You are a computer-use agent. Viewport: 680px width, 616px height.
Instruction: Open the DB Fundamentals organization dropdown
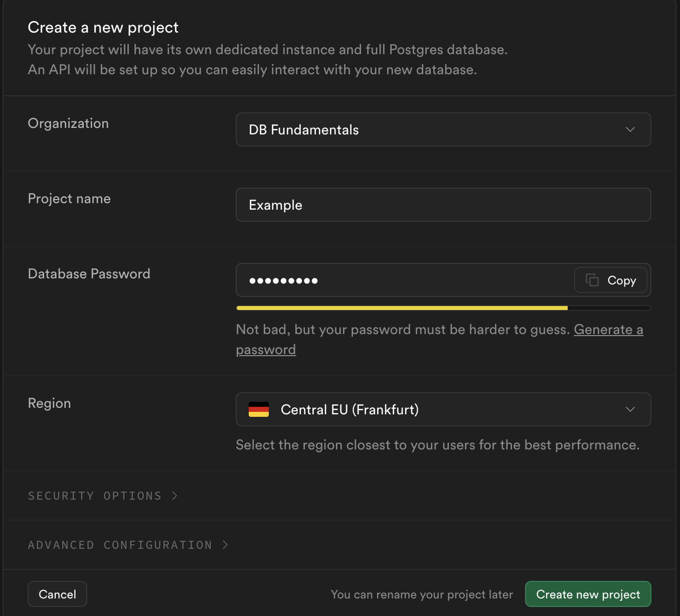pyautogui.click(x=443, y=129)
